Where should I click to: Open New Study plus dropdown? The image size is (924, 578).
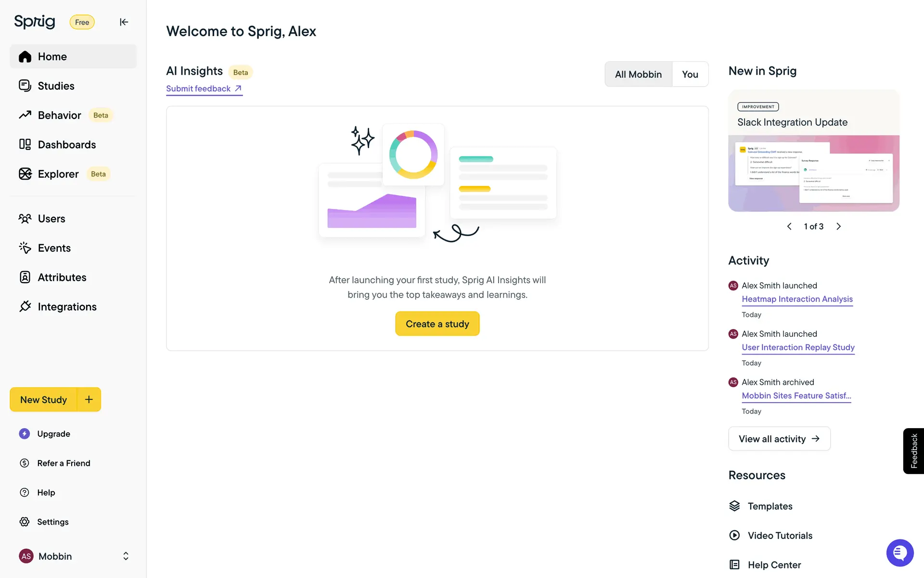[x=89, y=399]
